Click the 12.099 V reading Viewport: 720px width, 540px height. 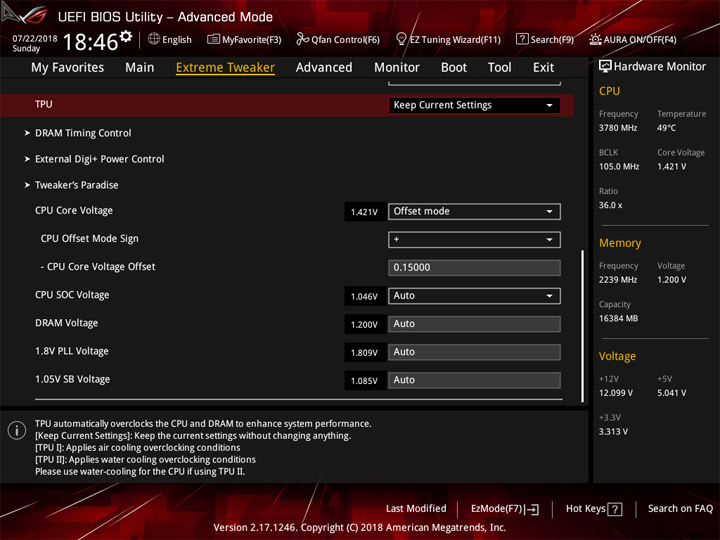coord(616,393)
